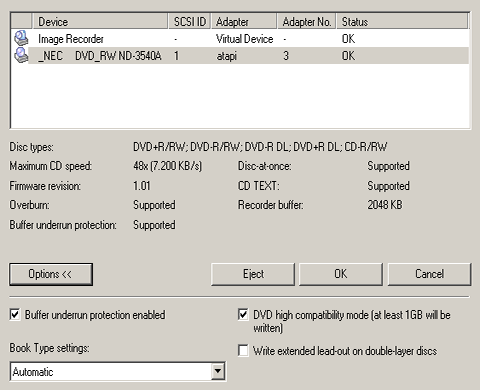480x390 pixels.
Task: Sort by the SCSI ID column header
Action: coord(189,22)
